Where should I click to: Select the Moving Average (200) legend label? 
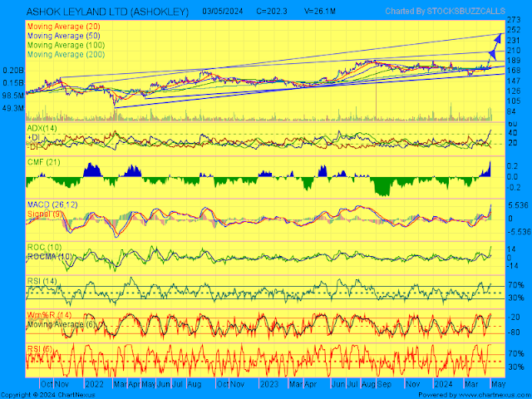click(66, 54)
